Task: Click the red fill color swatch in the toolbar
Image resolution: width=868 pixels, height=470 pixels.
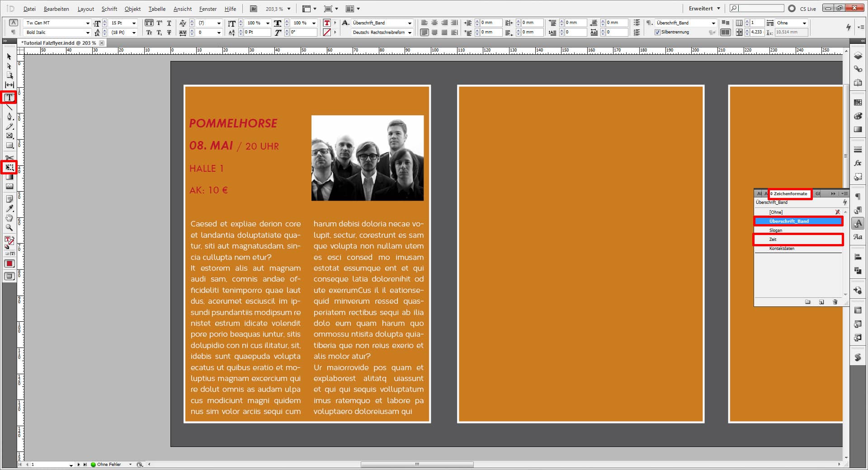Action: click(x=9, y=263)
